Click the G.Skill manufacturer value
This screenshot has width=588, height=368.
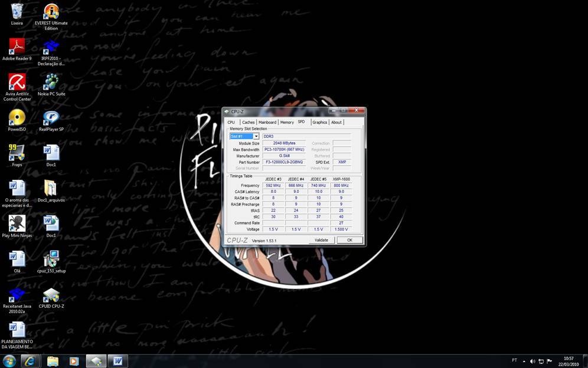tap(284, 156)
